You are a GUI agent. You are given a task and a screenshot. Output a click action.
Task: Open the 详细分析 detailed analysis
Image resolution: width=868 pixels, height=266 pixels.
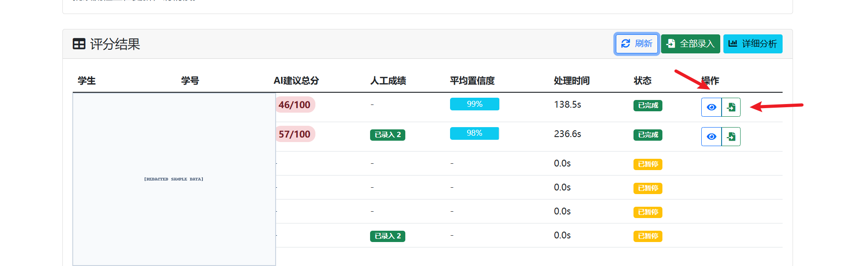[753, 44]
